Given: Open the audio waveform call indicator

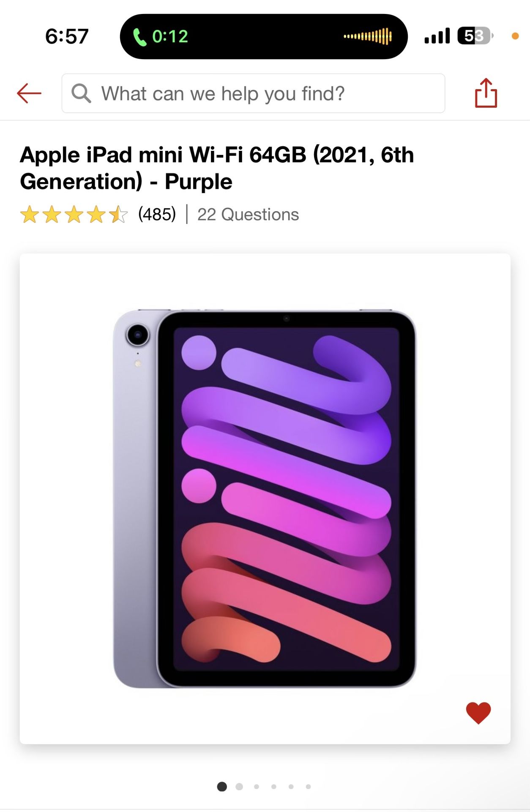Looking at the screenshot, I should [368, 36].
